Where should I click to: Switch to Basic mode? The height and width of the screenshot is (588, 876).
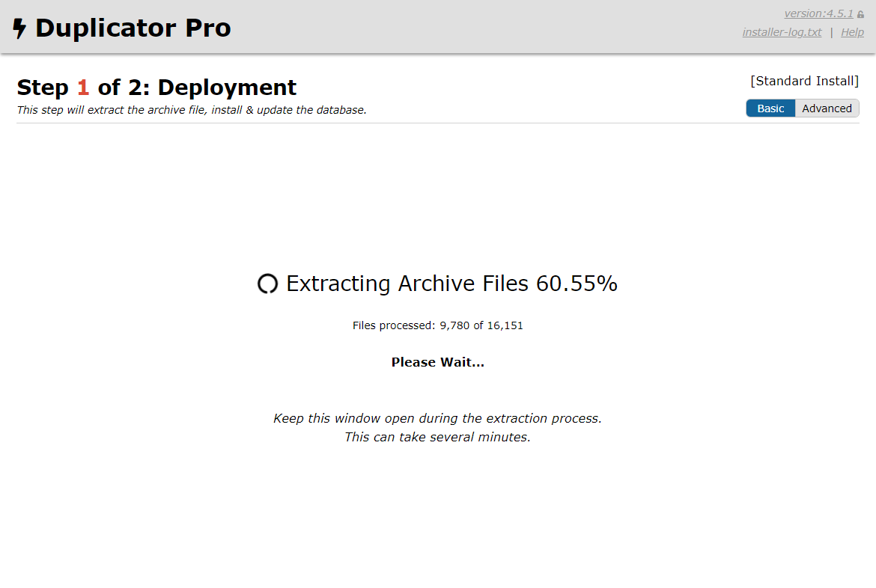(x=770, y=108)
